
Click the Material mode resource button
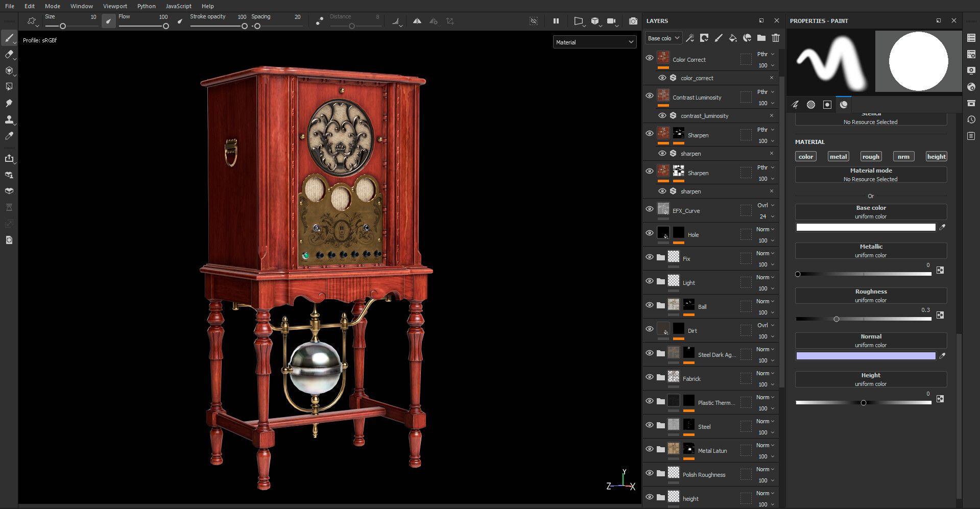870,175
